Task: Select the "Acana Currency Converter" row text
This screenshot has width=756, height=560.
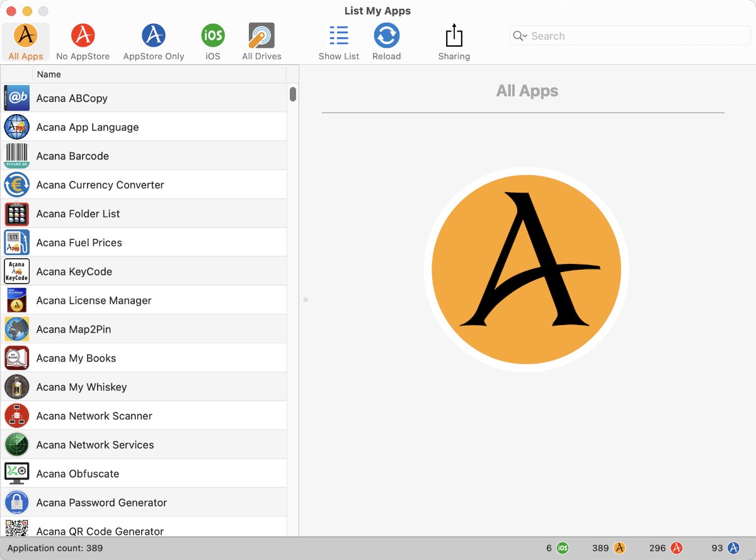Action: point(100,185)
